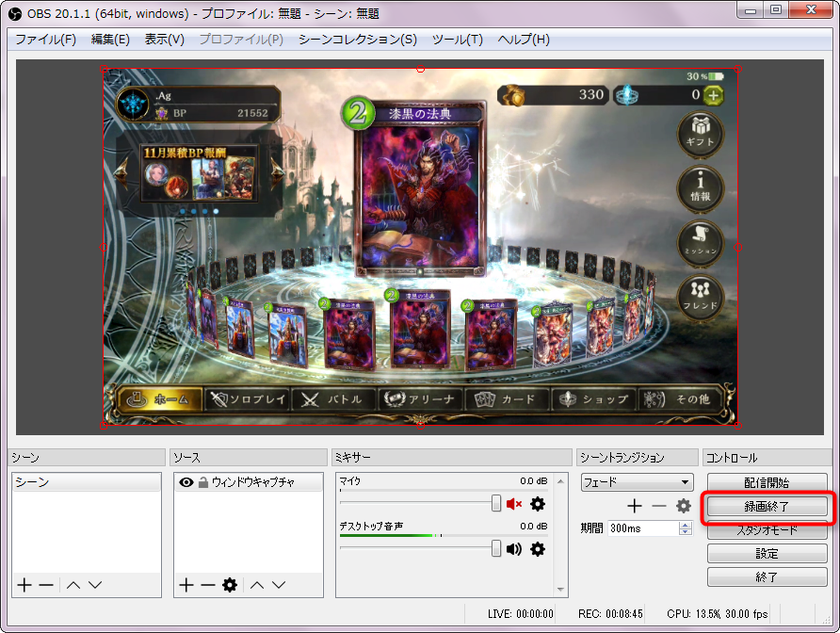Click the right arrow of the BP報酬 banner
Viewport: 840px width, 633px height.
(277, 172)
